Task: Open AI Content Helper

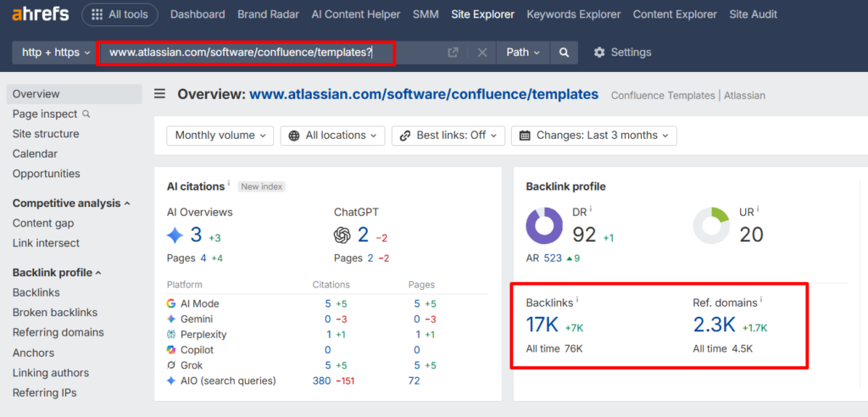Action: pyautogui.click(x=356, y=14)
